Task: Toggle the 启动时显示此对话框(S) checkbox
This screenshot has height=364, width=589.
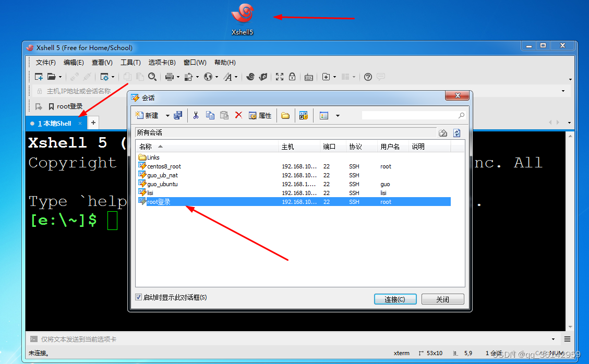Action: click(139, 297)
